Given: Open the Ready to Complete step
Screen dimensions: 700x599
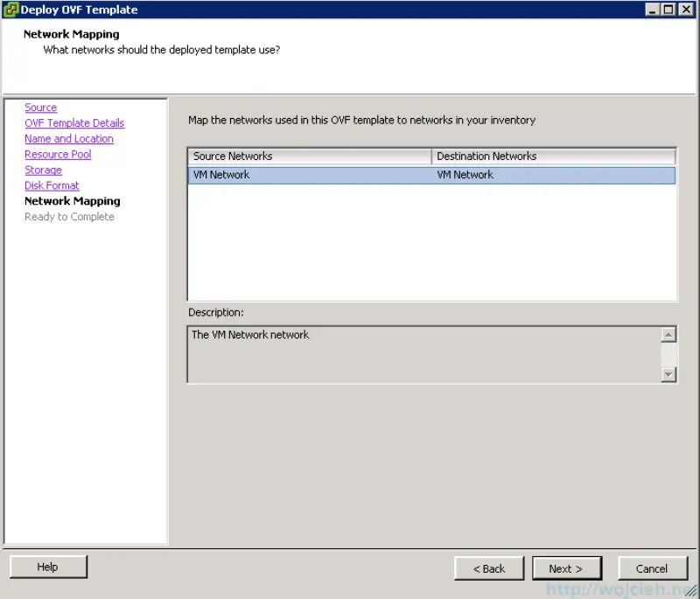Looking at the screenshot, I should pos(69,216).
